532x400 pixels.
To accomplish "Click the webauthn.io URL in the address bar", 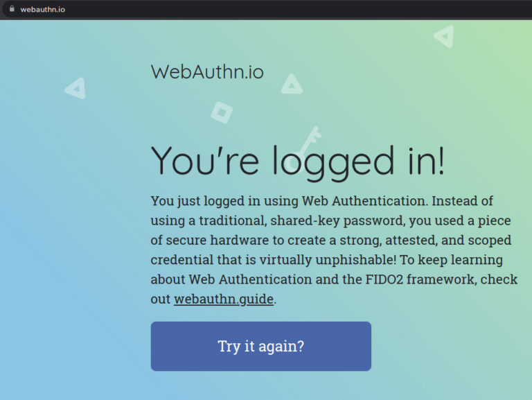I will pyautogui.click(x=43, y=10).
